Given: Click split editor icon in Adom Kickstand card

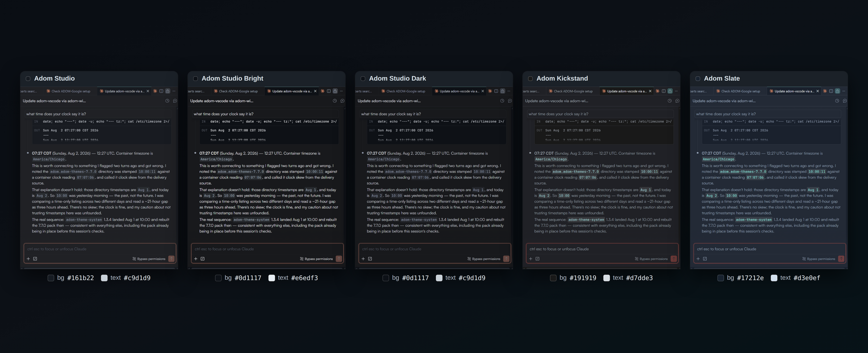Looking at the screenshot, I should 664,91.
